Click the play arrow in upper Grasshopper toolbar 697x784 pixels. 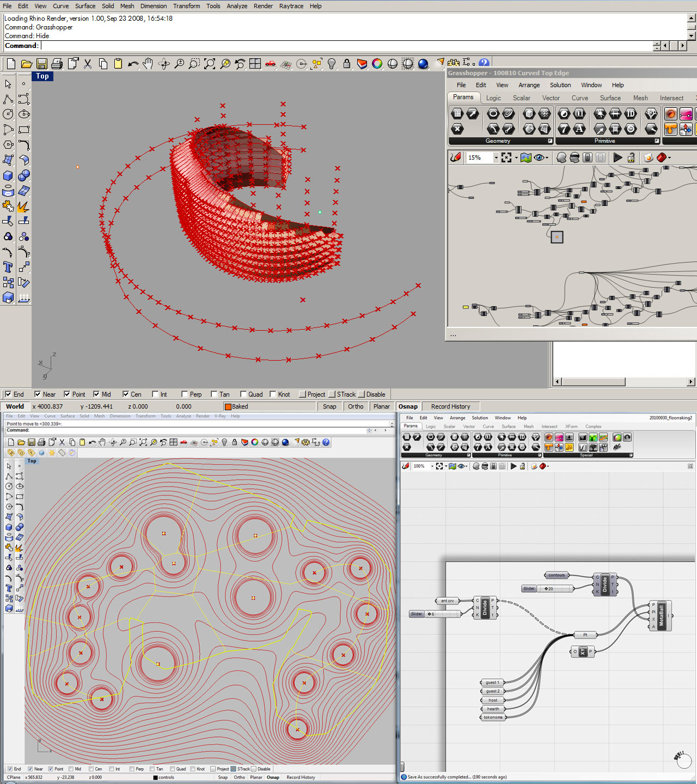coord(617,157)
